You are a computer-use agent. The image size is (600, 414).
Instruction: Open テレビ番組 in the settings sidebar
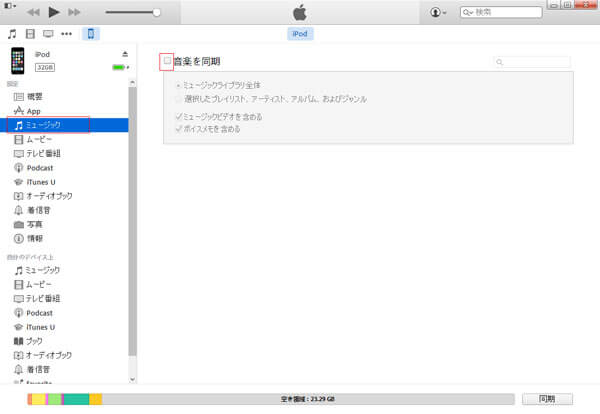pos(37,153)
